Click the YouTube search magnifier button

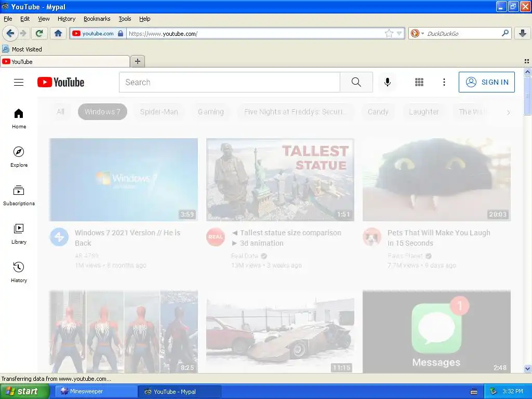click(356, 82)
